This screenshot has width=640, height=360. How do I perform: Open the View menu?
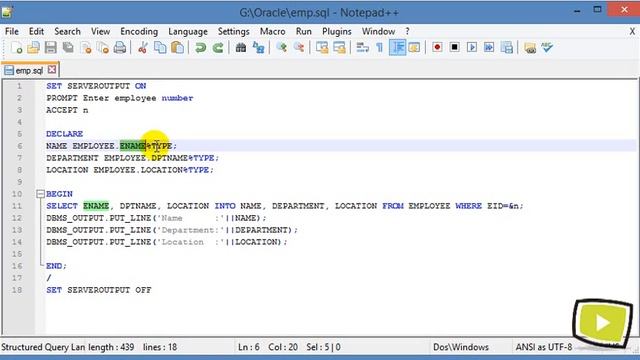coord(100,31)
